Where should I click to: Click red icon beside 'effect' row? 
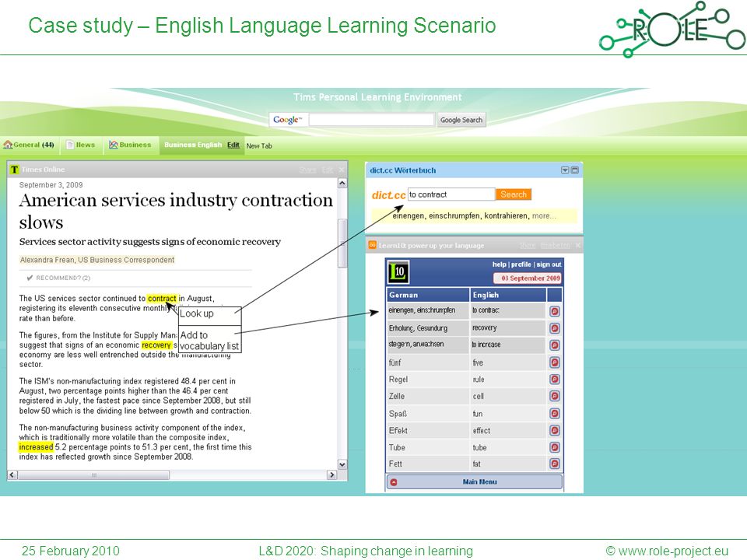pos(555,430)
